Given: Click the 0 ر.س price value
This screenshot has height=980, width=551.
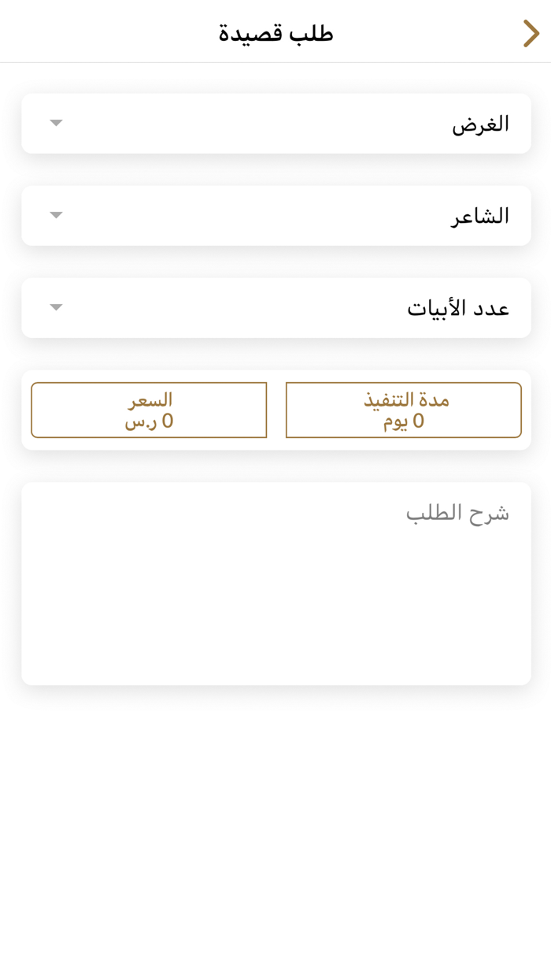Looking at the screenshot, I should coord(149,421).
